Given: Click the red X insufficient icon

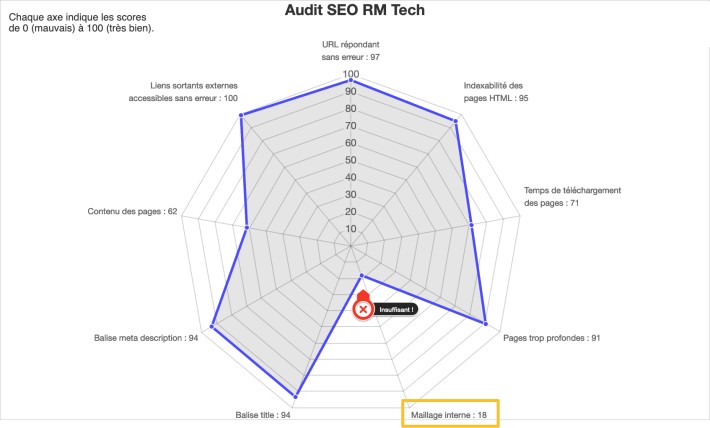Looking at the screenshot, I should [364, 309].
